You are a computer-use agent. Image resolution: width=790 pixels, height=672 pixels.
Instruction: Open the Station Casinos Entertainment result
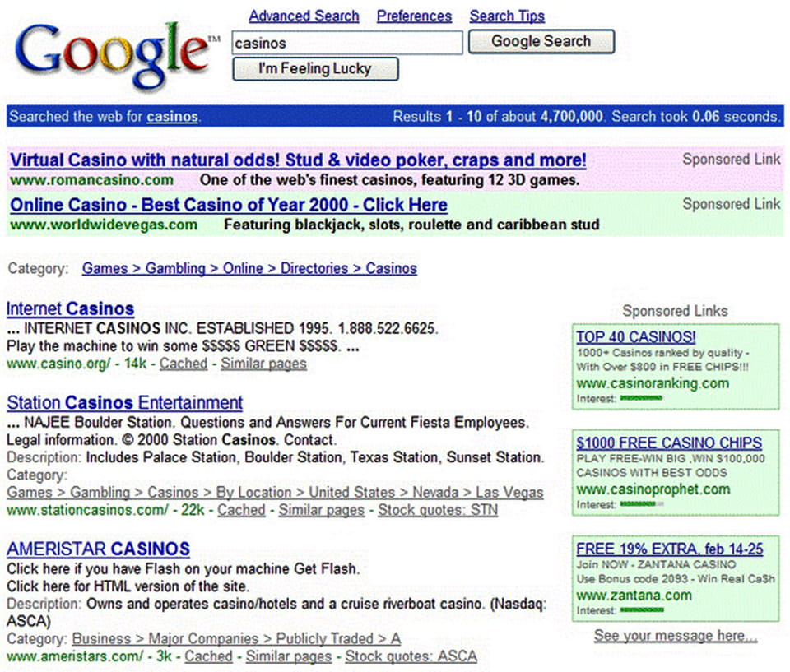point(124,402)
